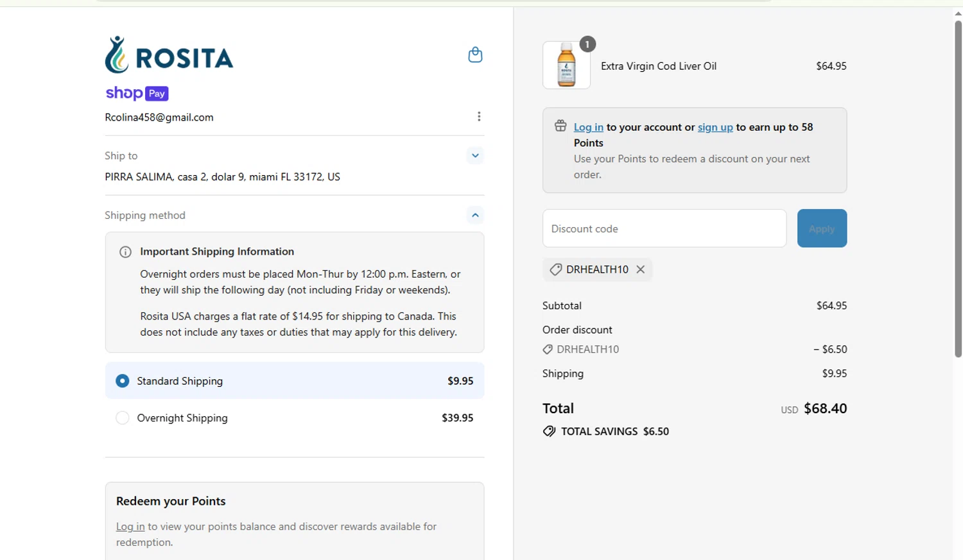Click the tag icon on the DRHEALTH10 chip
This screenshot has height=560, width=963.
pyautogui.click(x=556, y=269)
